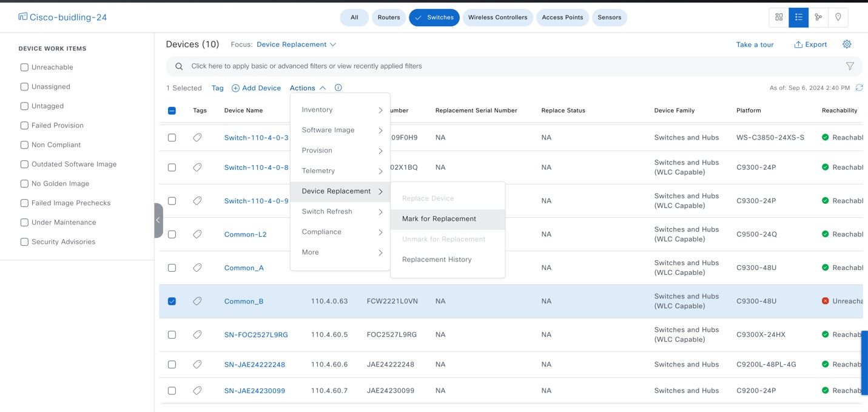Click the tag icon on the Common_A row

tap(197, 268)
